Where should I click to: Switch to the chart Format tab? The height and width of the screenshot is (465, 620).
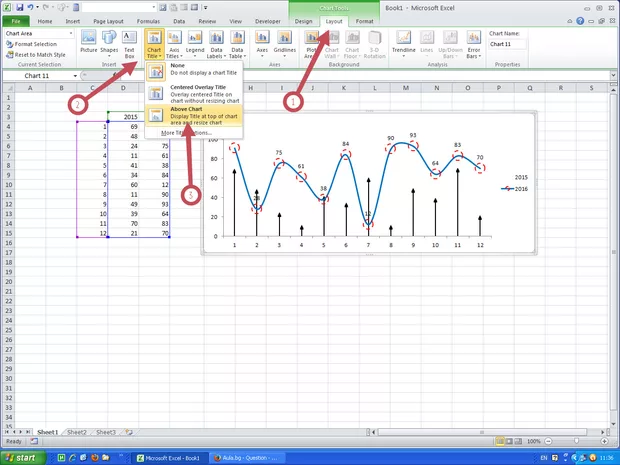[x=364, y=21]
